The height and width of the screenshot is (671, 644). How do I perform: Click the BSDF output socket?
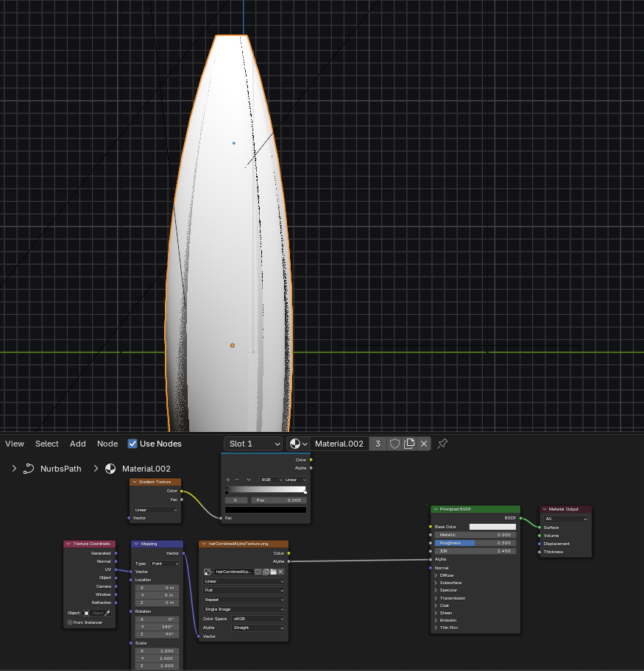pos(520,518)
